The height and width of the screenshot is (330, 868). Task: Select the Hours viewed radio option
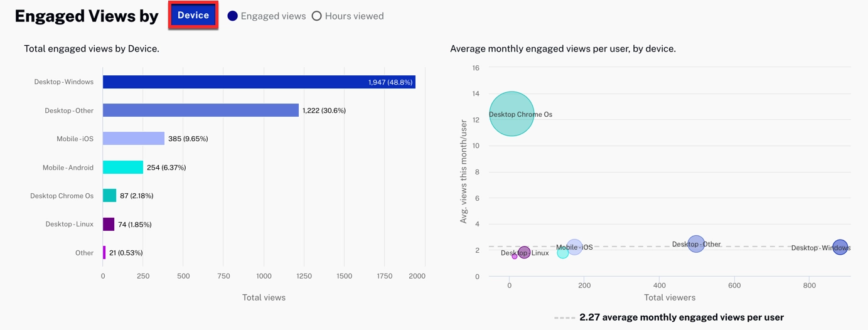[x=317, y=16]
